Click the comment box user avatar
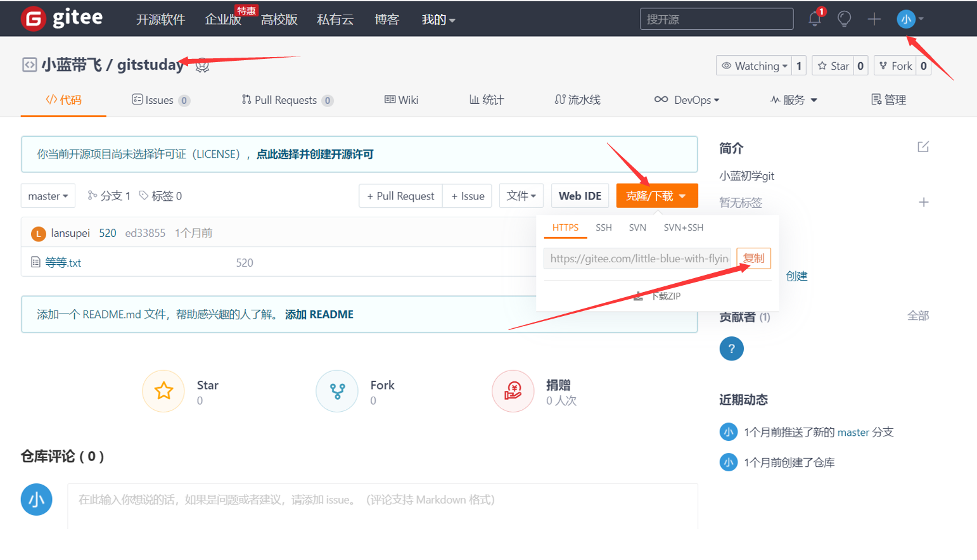Image resolution: width=977 pixels, height=560 pixels. tap(36, 500)
